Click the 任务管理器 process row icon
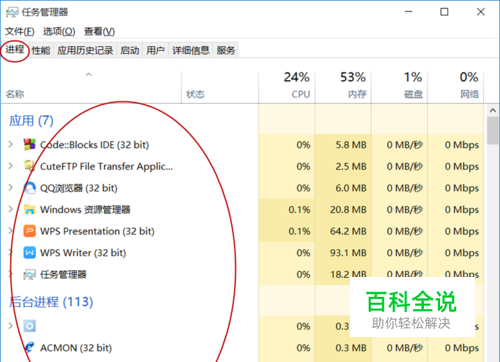The image size is (500, 362). pyautogui.click(x=29, y=274)
